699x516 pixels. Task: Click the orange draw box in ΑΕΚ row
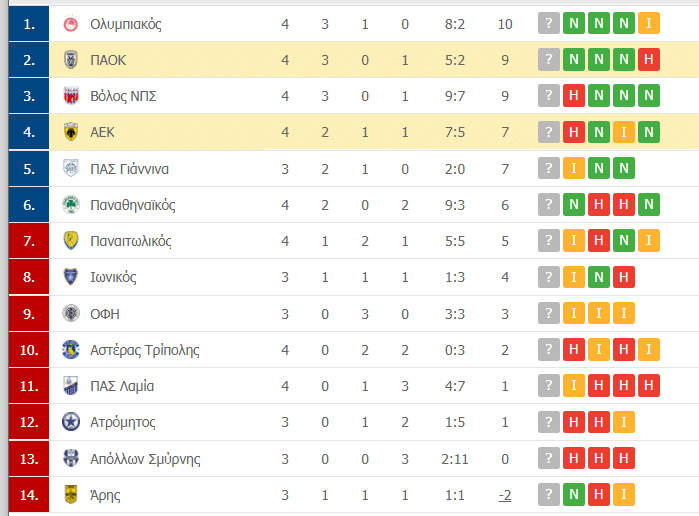624,132
